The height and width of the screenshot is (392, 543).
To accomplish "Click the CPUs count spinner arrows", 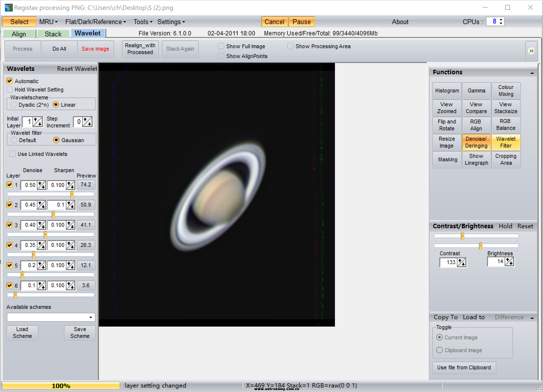I will pyautogui.click(x=501, y=21).
